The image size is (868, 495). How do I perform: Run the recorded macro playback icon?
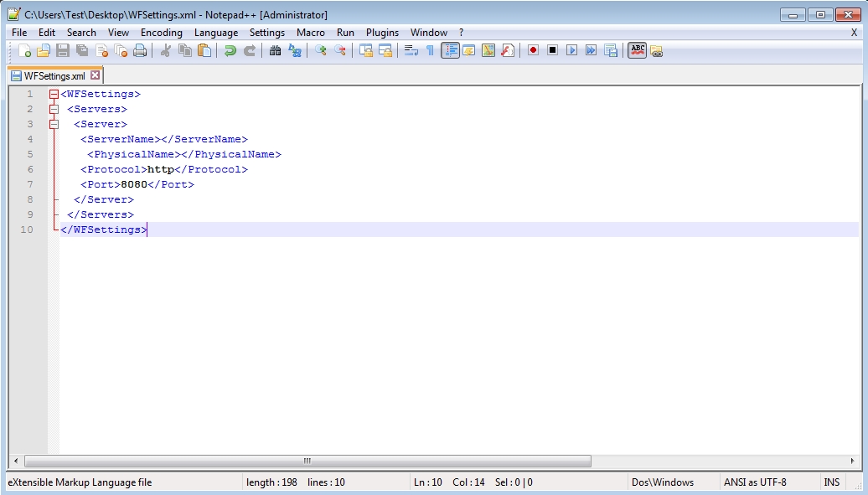click(571, 50)
